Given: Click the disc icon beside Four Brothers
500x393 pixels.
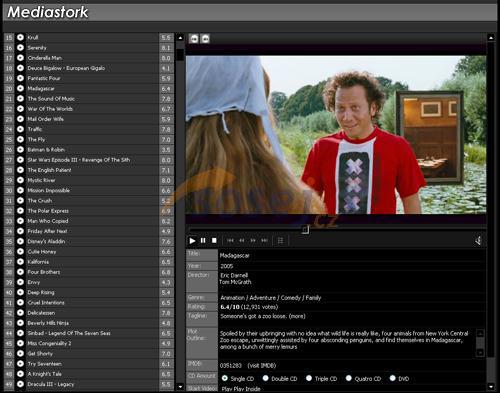Looking at the screenshot, I should click(20, 272).
